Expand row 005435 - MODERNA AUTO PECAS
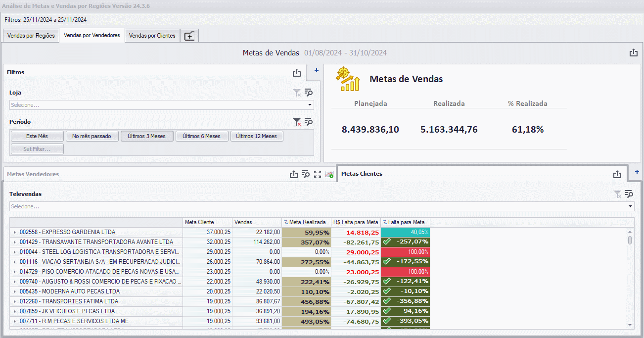The height and width of the screenshot is (338, 644). [15, 291]
